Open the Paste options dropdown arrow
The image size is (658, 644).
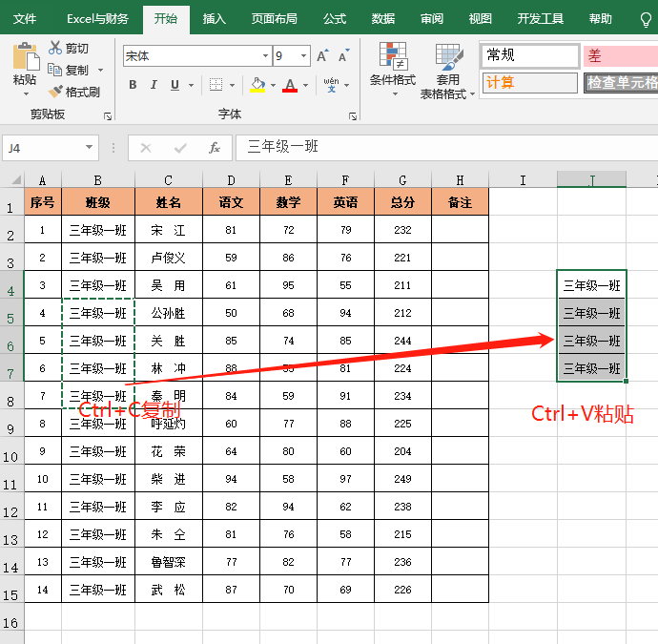(25, 94)
